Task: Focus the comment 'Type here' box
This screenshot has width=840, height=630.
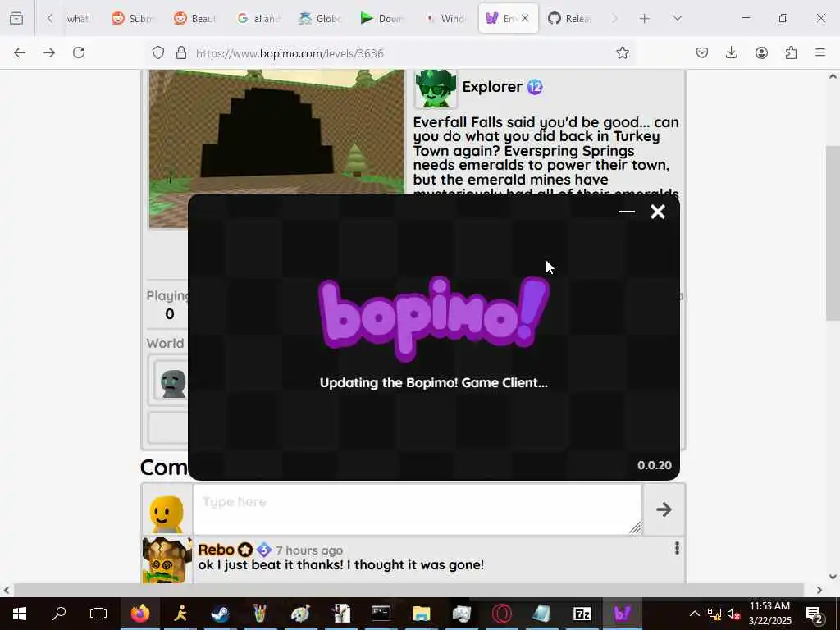Action: (418, 509)
